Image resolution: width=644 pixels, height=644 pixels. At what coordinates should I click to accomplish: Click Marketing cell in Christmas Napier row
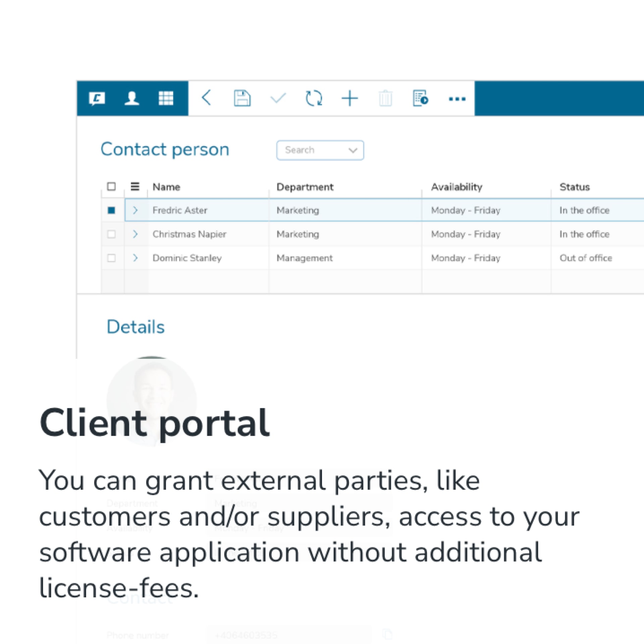click(x=298, y=234)
